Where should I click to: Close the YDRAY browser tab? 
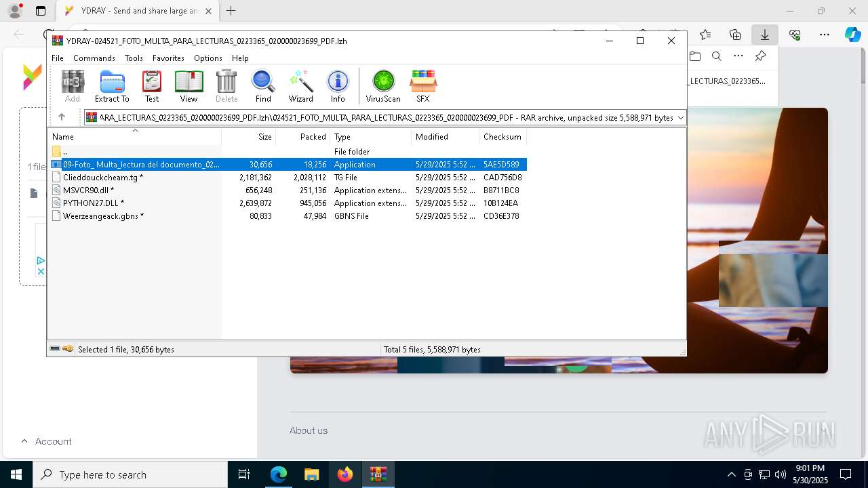208,11
